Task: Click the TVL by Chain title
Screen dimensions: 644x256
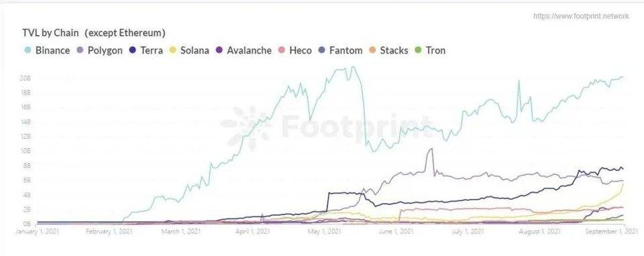Action: click(x=94, y=32)
